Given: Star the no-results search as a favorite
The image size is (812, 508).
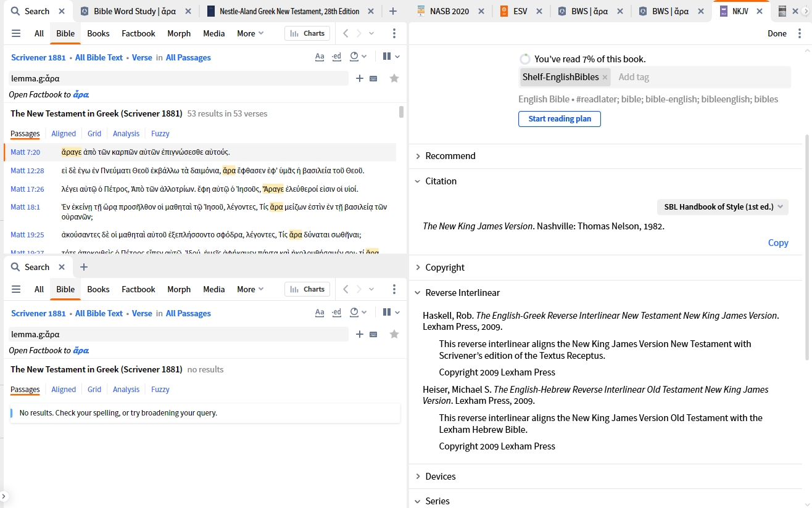Looking at the screenshot, I should (394, 334).
